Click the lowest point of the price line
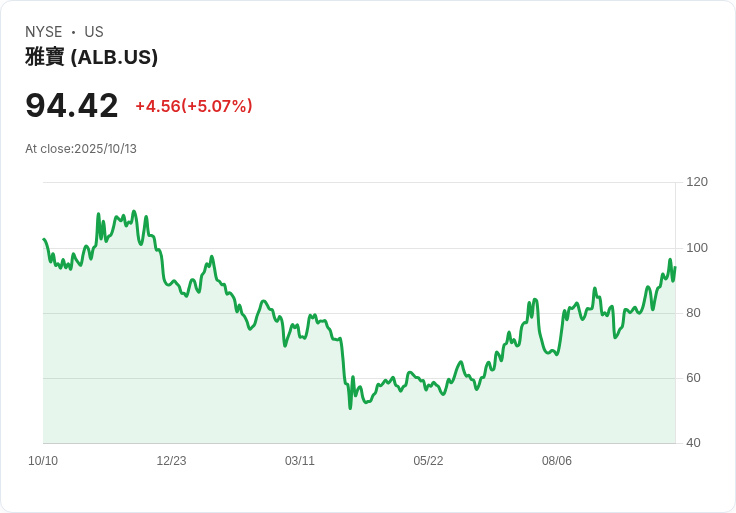The height and width of the screenshot is (513, 736). coord(350,408)
